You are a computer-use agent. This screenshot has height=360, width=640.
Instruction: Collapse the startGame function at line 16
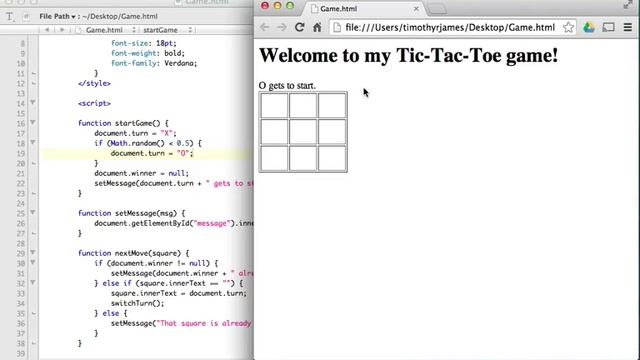click(x=33, y=123)
